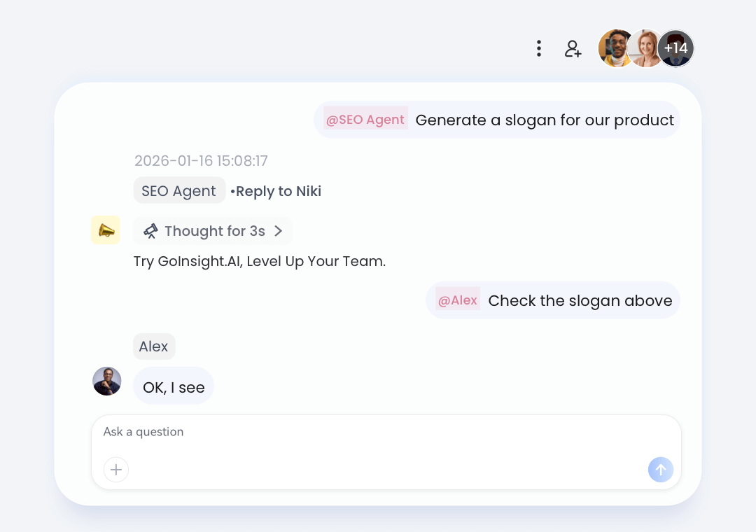
Task: Click the @Alex mention tag
Action: [x=458, y=300]
